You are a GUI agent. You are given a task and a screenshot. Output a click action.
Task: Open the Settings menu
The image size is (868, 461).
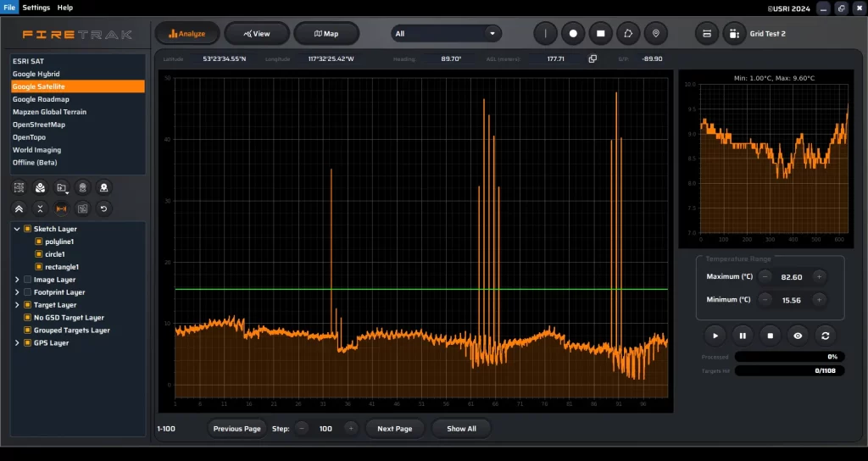point(36,8)
